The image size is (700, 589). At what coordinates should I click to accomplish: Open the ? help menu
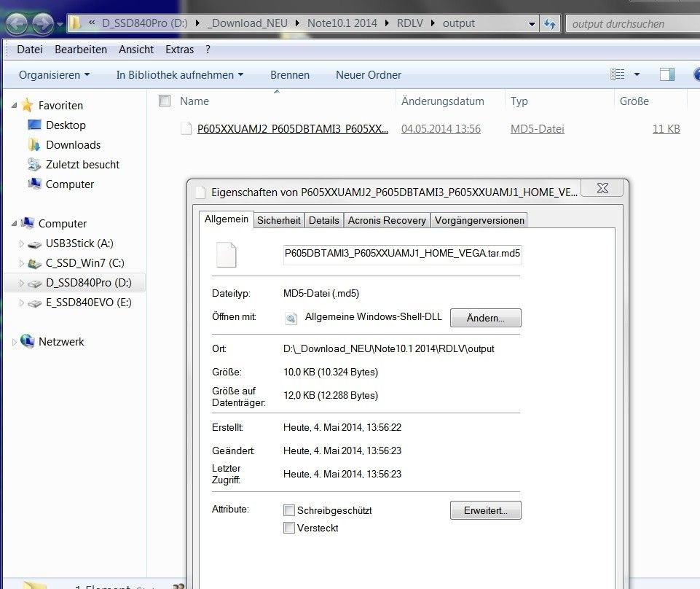click(208, 49)
